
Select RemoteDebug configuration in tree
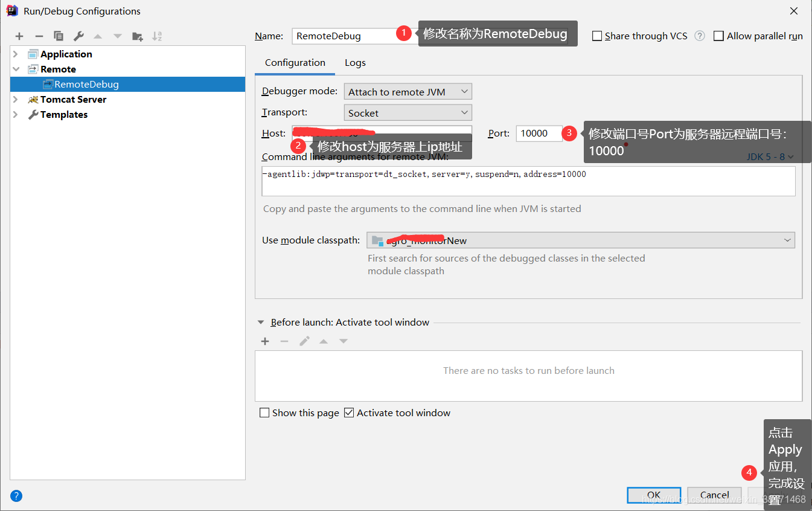pyautogui.click(x=127, y=85)
